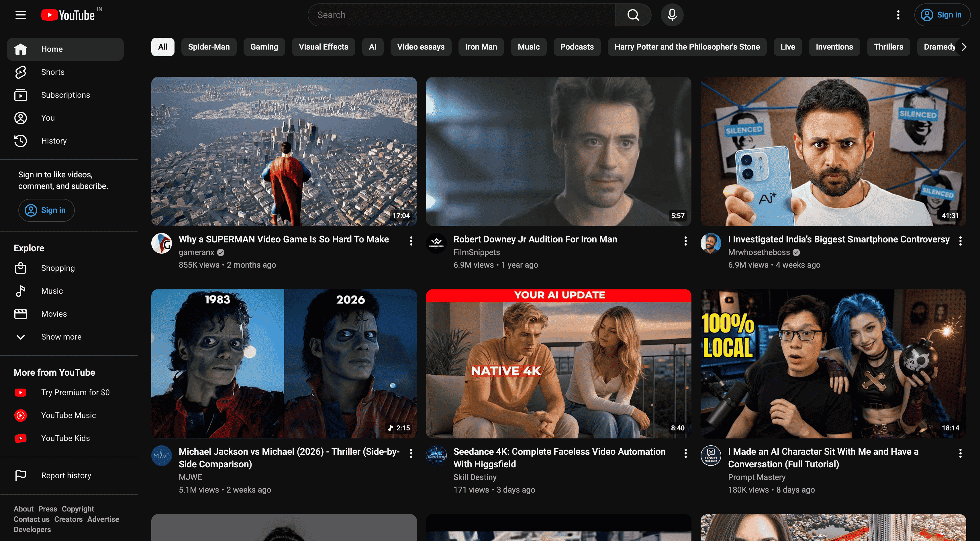The width and height of the screenshot is (980, 541).
Task: Play the 100% LOCAL AI character thumbnail
Action: point(833,364)
